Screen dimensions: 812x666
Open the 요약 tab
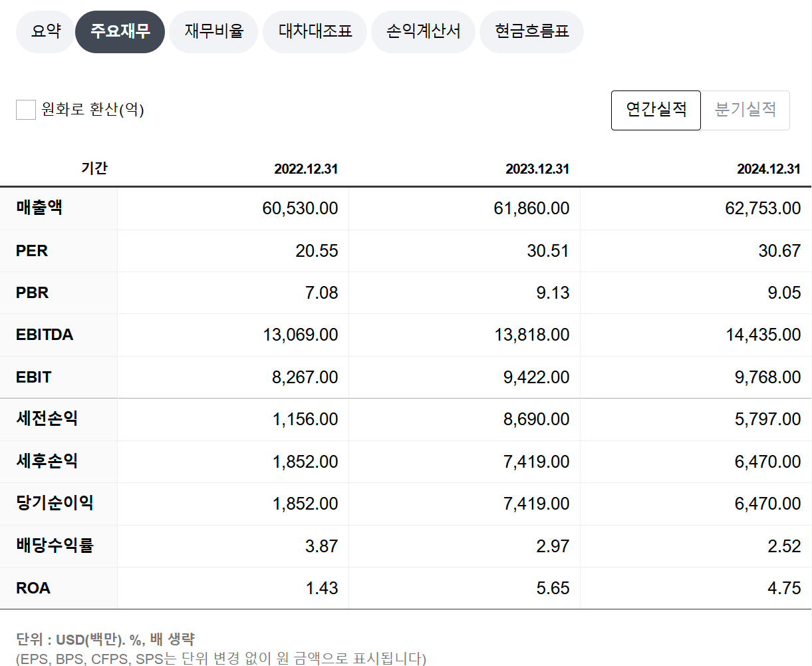46,31
